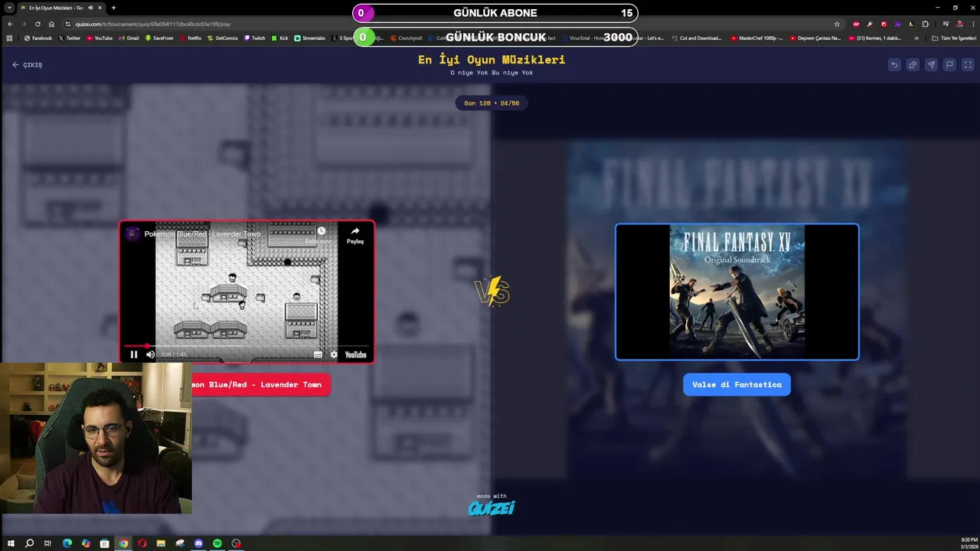Click the browser home icon
The height and width of the screenshot is (551, 980).
(51, 24)
